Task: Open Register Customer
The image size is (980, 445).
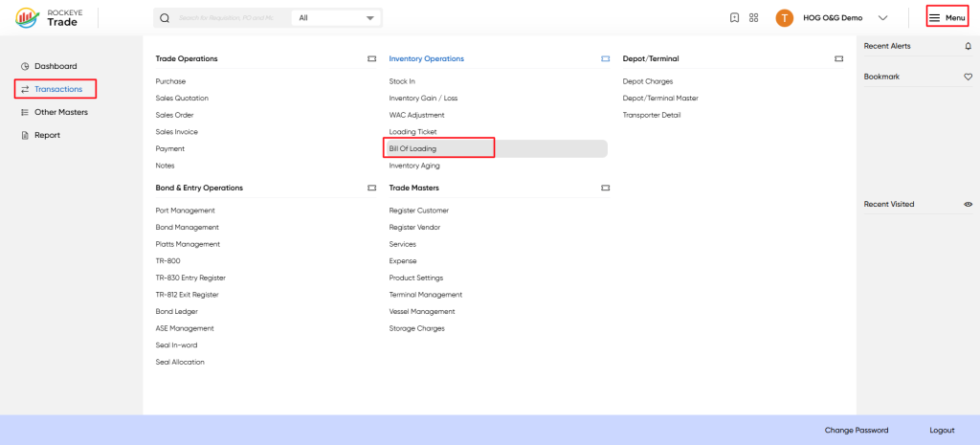Action: coord(419,211)
